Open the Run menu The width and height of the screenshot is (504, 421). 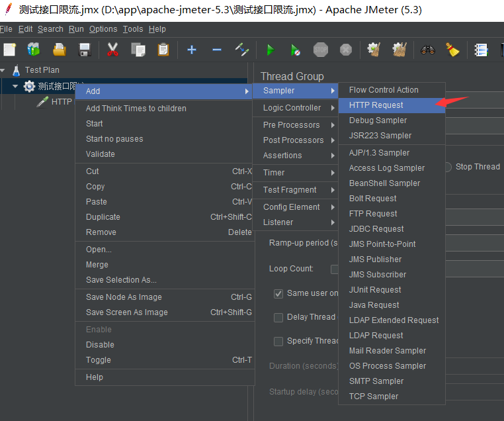click(76, 29)
